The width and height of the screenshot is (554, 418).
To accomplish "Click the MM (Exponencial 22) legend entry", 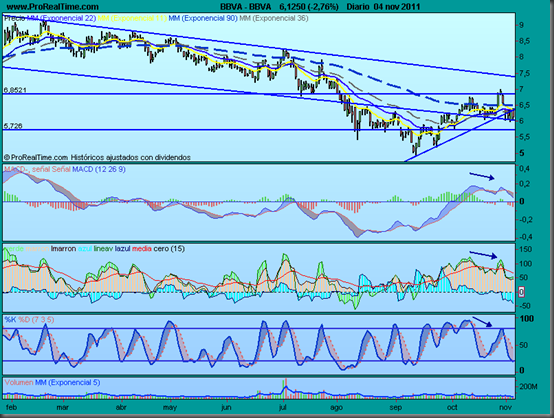I will [x=61, y=18].
